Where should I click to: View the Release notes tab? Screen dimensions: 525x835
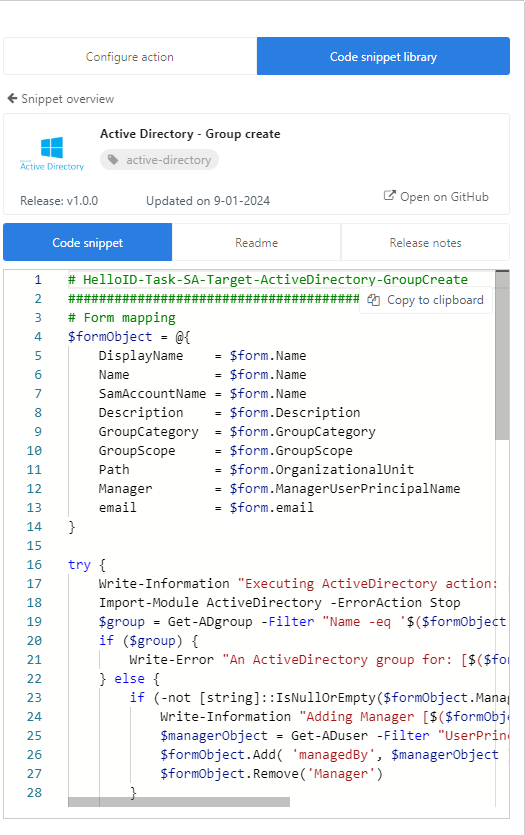click(x=425, y=243)
